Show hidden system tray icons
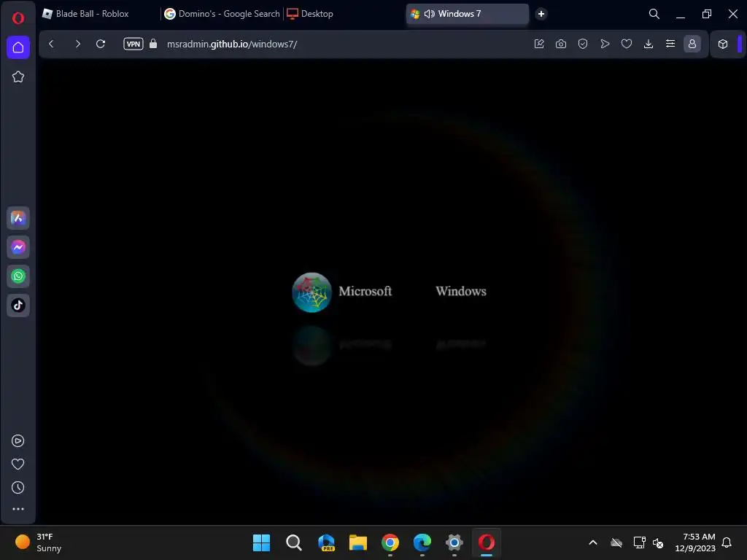 point(593,542)
